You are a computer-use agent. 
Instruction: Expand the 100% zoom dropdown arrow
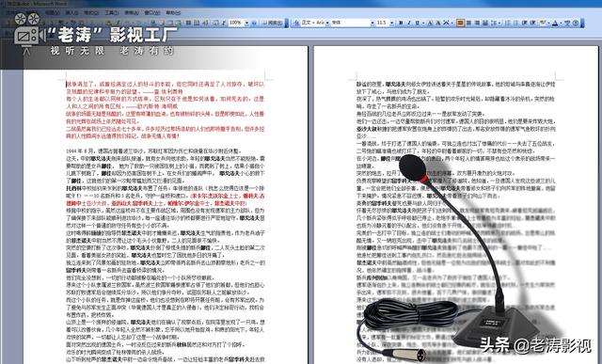coord(246,23)
